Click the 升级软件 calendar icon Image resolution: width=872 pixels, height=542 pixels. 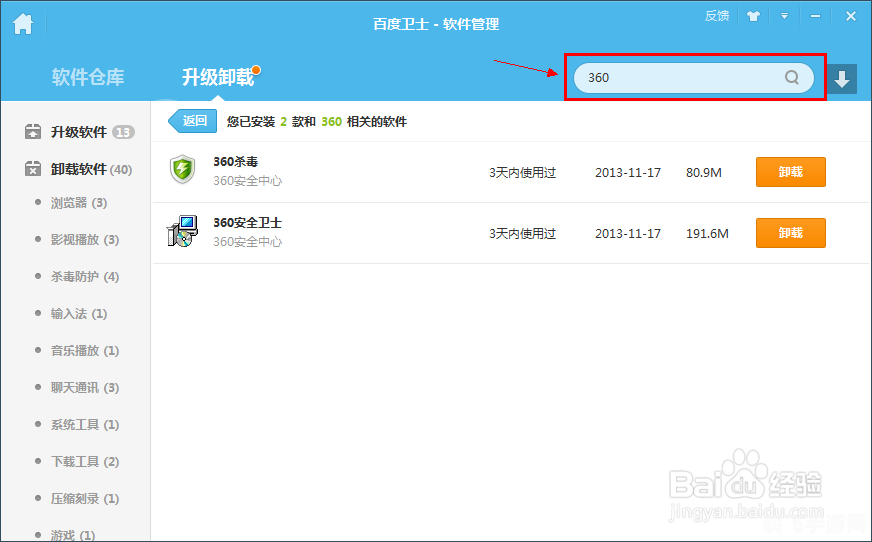[33, 132]
